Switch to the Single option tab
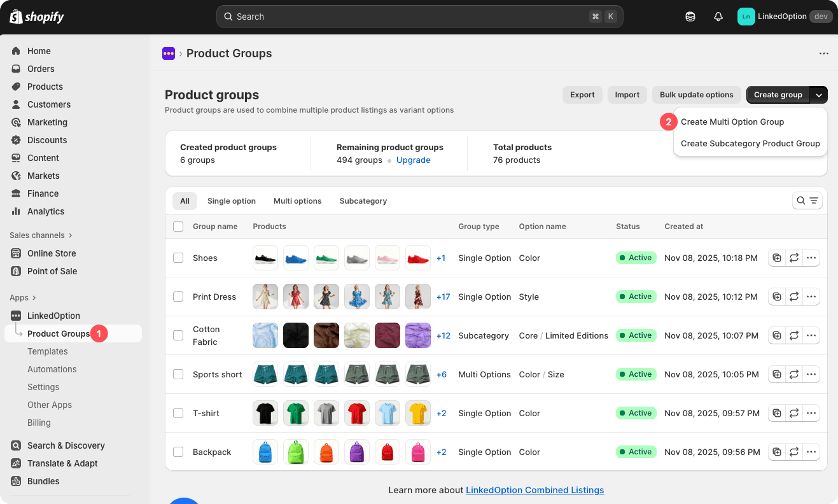This screenshot has height=504, width=838. coord(232,201)
